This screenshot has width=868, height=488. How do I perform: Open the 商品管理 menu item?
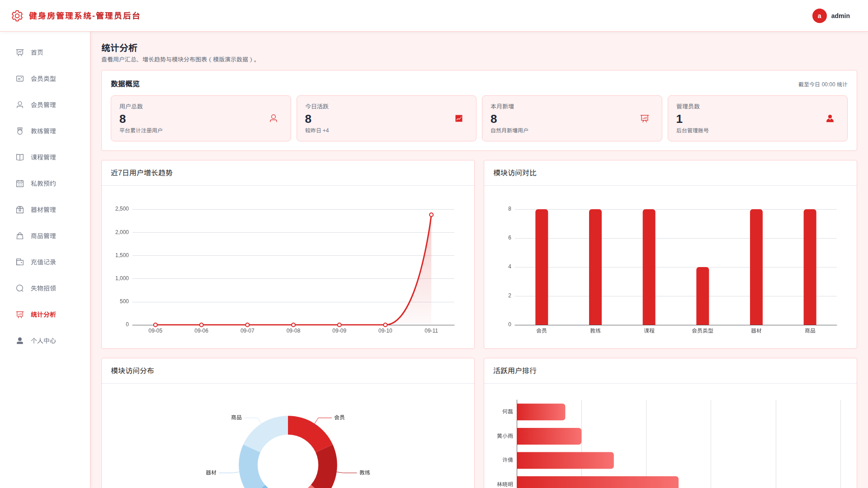click(x=45, y=236)
